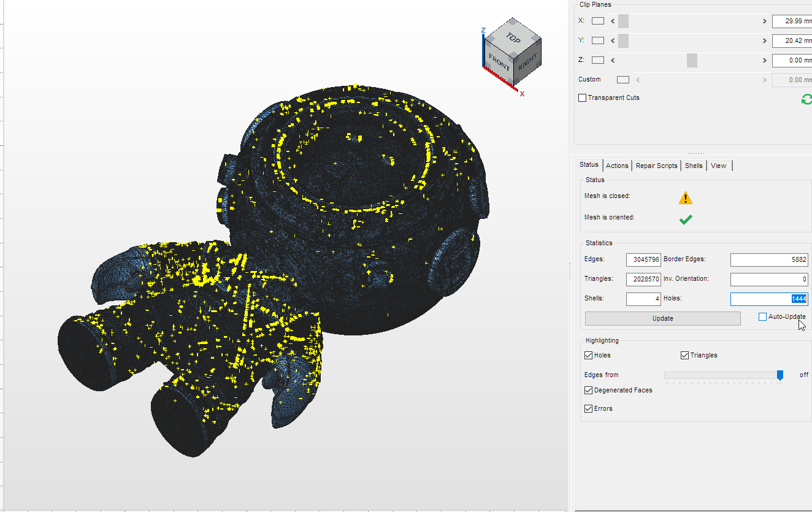
Task: Toggle the Z clip plane box
Action: coord(598,60)
